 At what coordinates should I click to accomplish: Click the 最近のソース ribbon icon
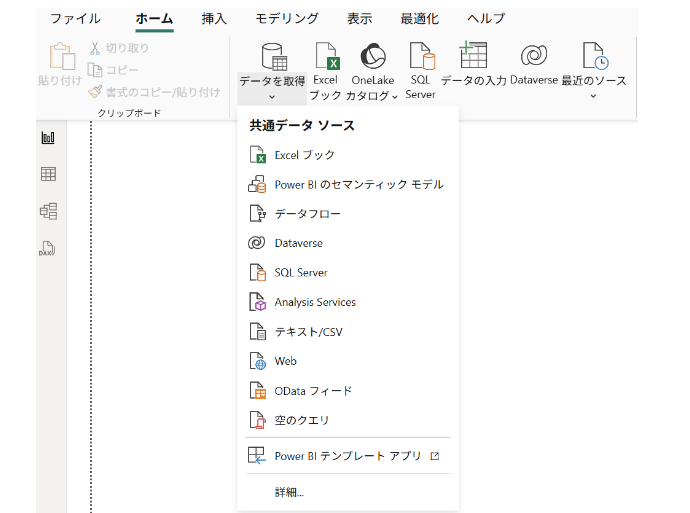click(595, 56)
